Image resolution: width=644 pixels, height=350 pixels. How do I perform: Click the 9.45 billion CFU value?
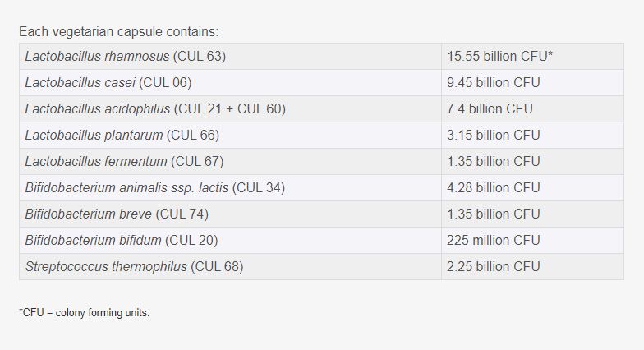(494, 83)
